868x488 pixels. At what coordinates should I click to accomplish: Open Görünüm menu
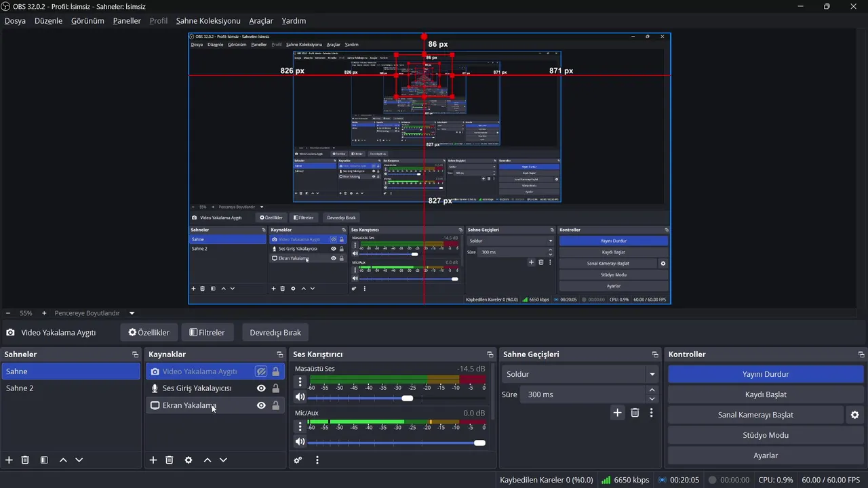coord(87,21)
